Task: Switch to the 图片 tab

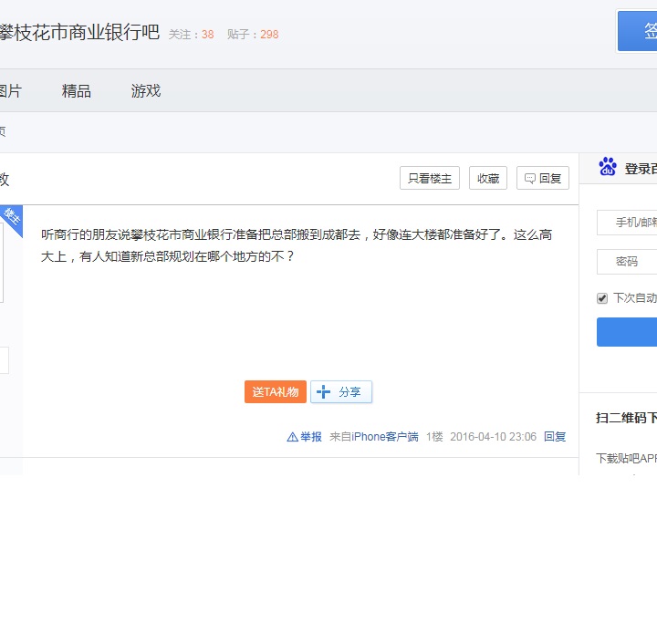Action: (x=9, y=90)
